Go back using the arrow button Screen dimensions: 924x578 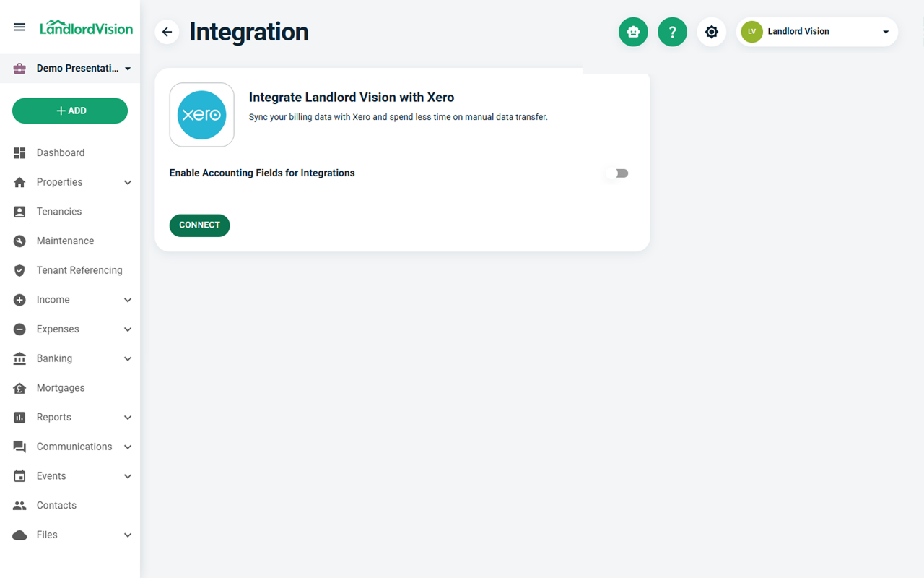tap(167, 32)
